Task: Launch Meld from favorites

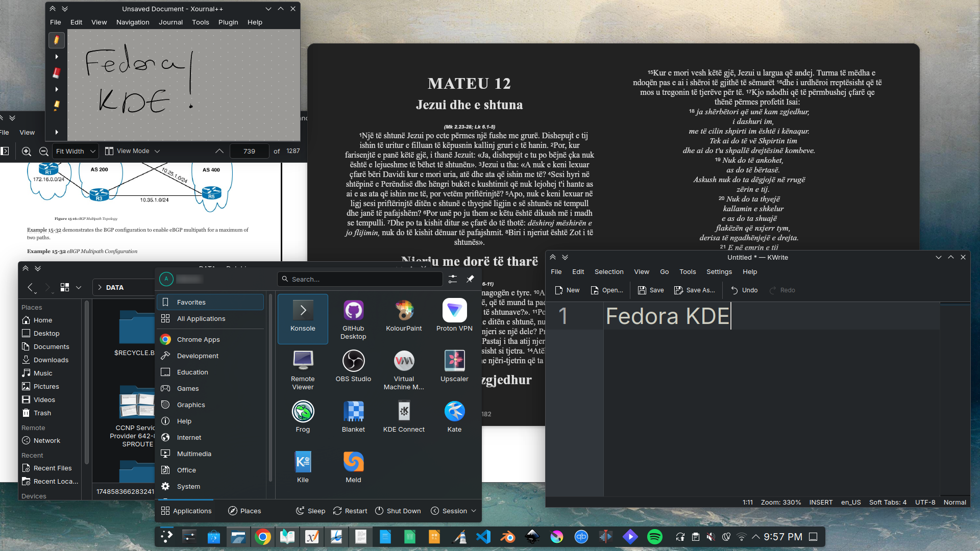Action: pyautogui.click(x=353, y=467)
